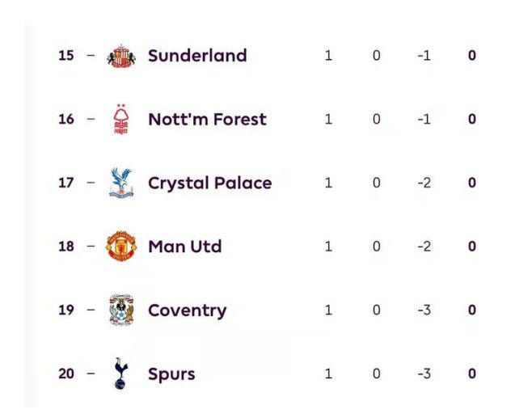Click the Manchester United crest
Viewport: 532px width, 418px height.
point(121,247)
